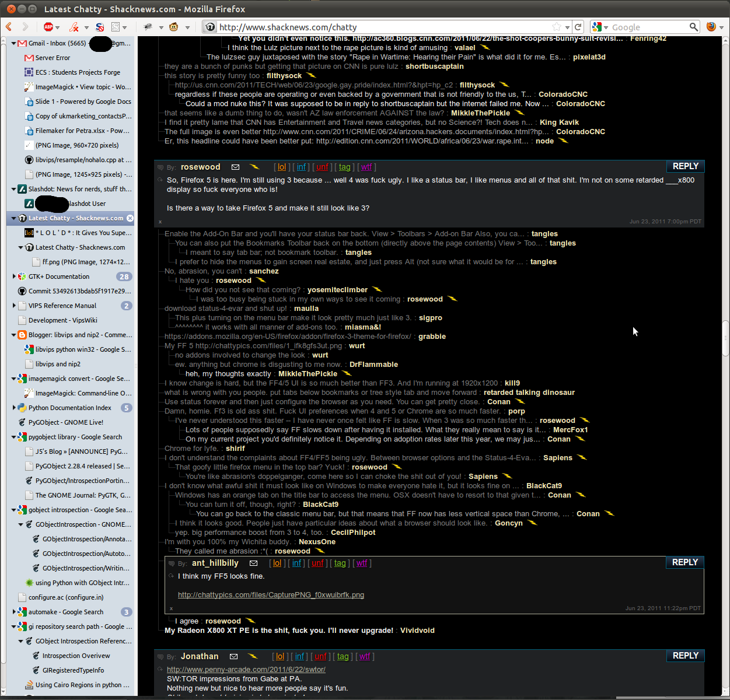Collapse the Slashdot News for nerds tab group
The image size is (730, 700).
(x=14, y=189)
